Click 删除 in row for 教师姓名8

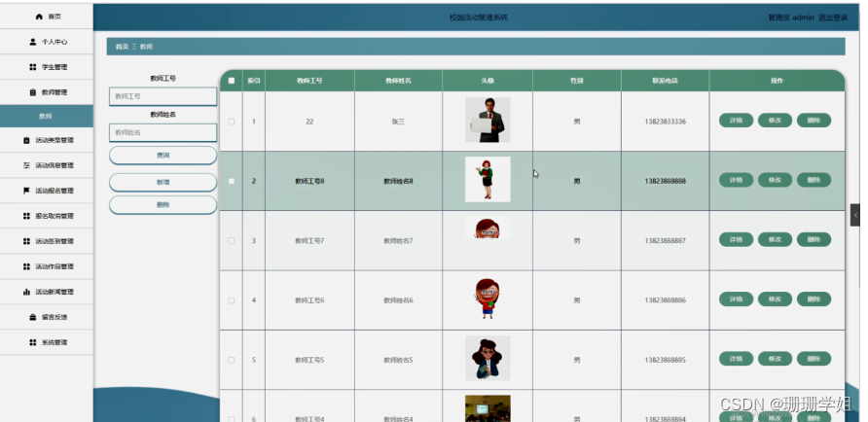[814, 180]
